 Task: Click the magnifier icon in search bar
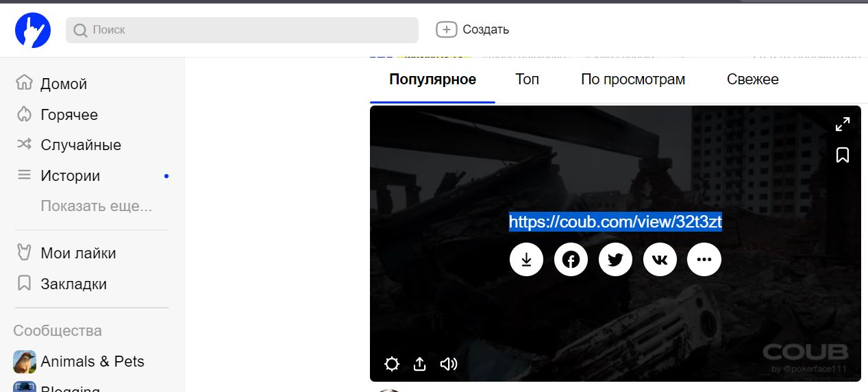coord(80,30)
